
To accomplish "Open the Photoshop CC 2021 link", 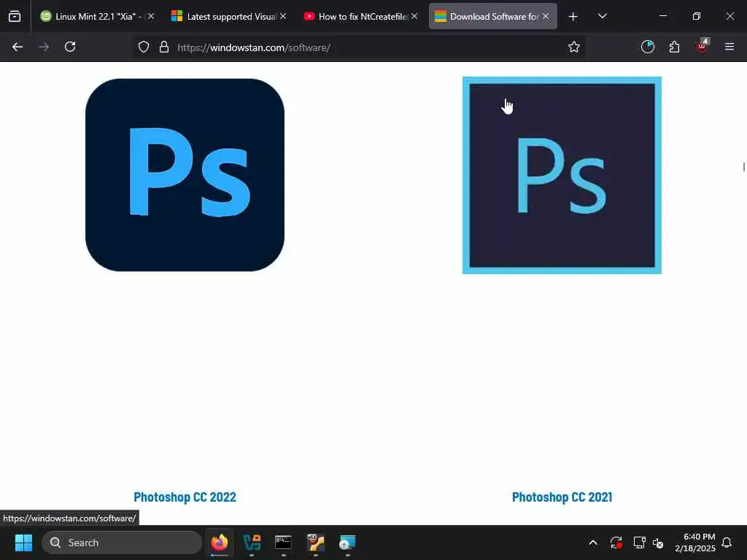I will coord(562,497).
